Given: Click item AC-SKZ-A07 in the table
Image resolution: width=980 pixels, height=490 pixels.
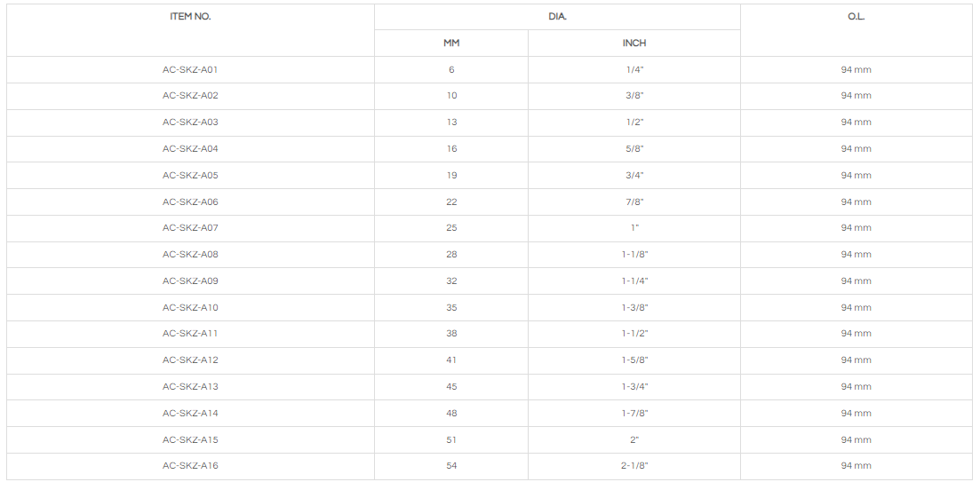Looking at the screenshot, I should pyautogui.click(x=190, y=228).
